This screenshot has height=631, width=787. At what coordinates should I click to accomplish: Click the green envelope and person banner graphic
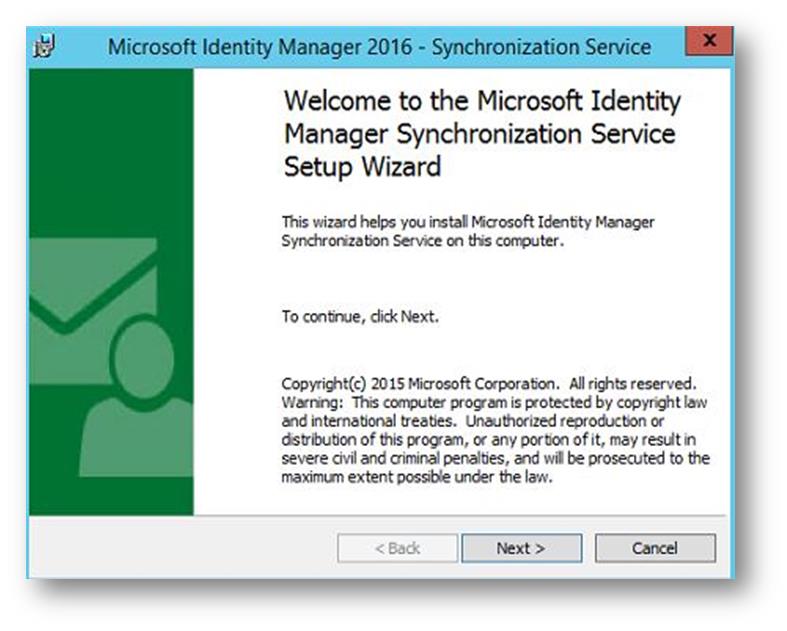(111, 292)
